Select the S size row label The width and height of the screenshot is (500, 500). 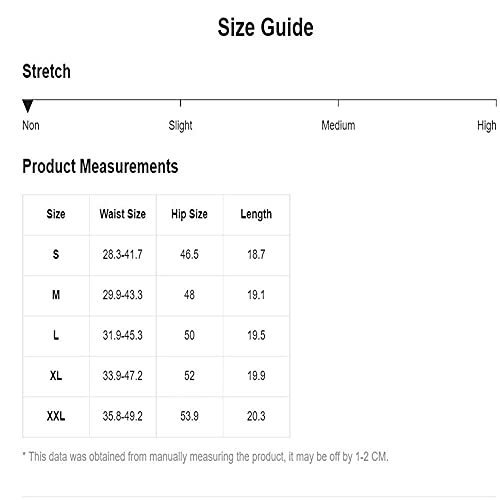pyautogui.click(x=56, y=255)
